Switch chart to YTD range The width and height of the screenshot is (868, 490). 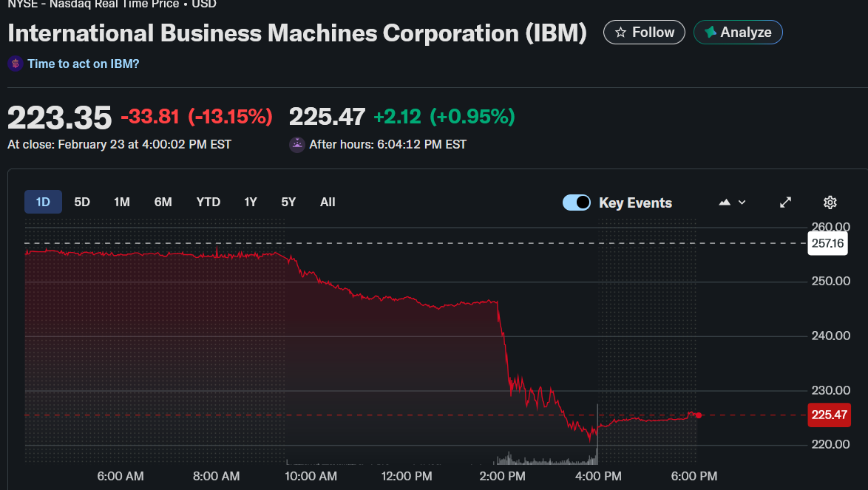tap(208, 202)
